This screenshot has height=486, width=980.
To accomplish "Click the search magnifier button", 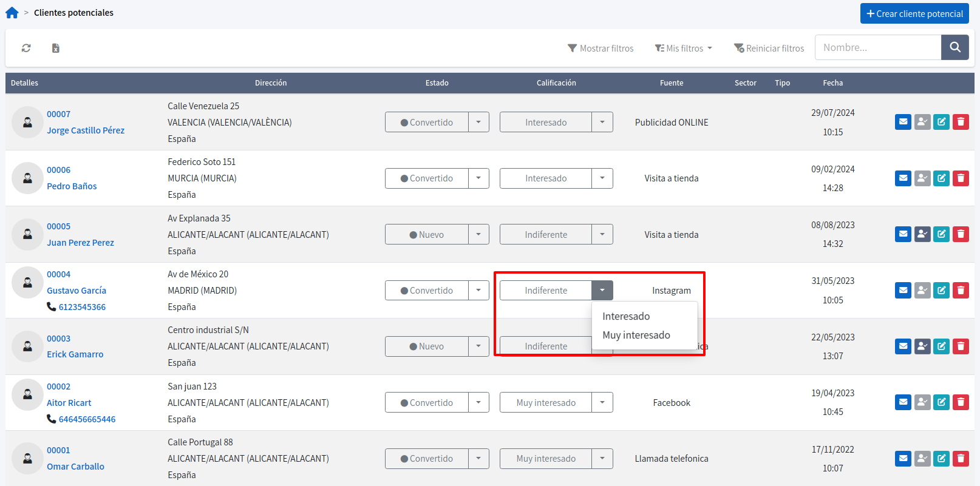I will (955, 47).
